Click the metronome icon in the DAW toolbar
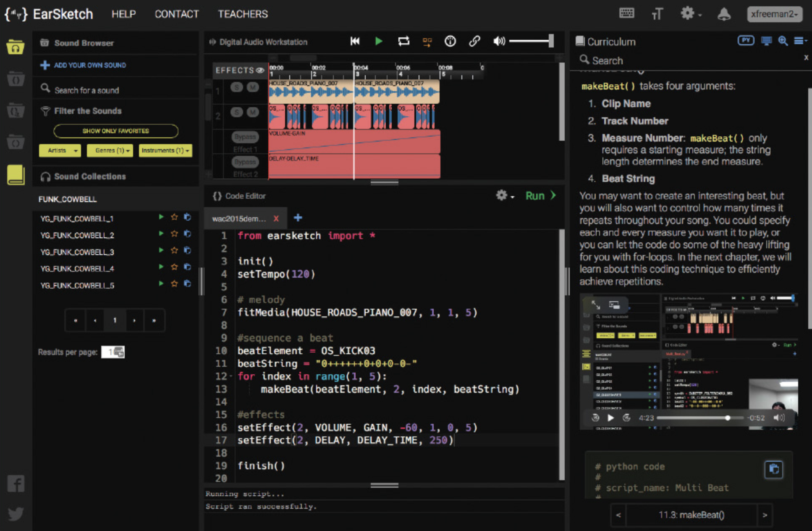Screen dimensions: 812x531 450,41
